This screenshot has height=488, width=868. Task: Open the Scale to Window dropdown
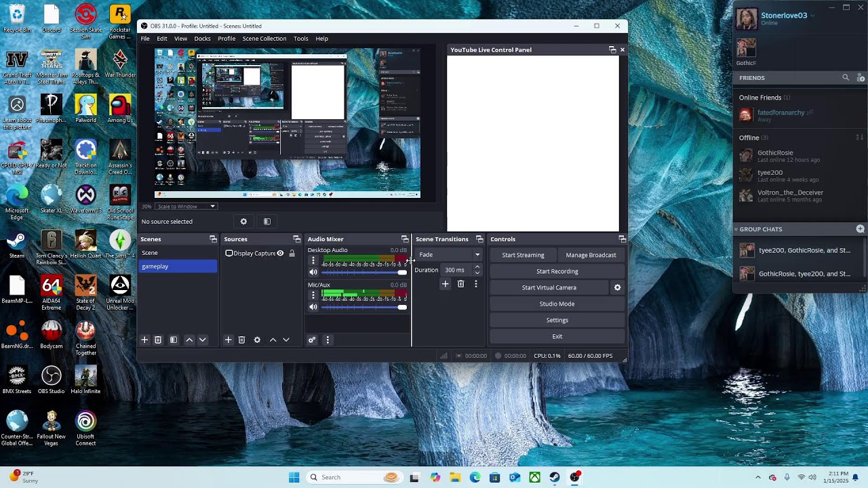186,207
